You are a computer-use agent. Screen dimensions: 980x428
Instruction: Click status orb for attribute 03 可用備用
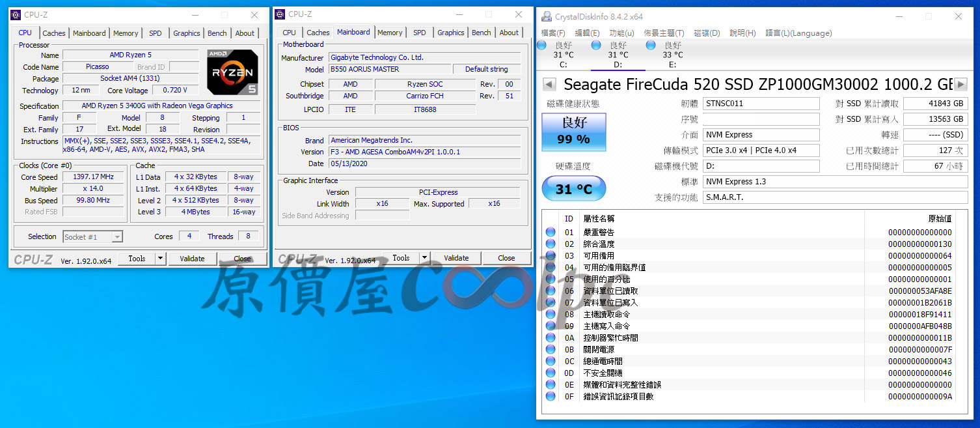[x=551, y=255]
